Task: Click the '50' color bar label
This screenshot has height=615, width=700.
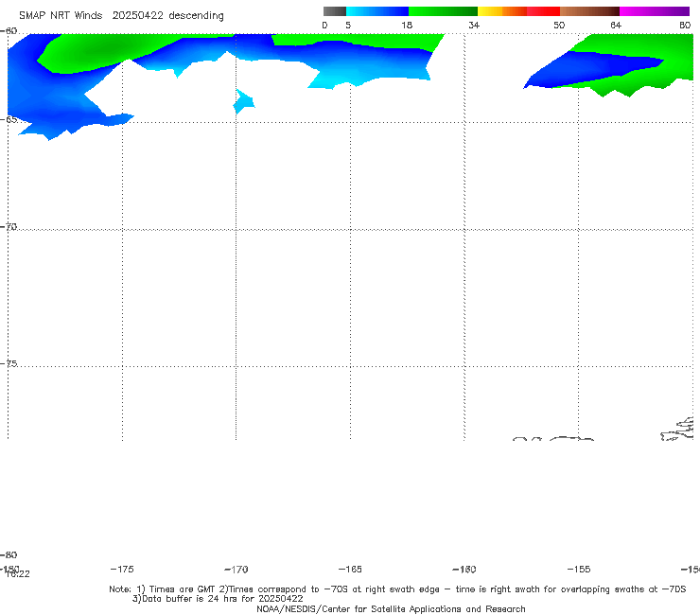Action: tap(559, 25)
